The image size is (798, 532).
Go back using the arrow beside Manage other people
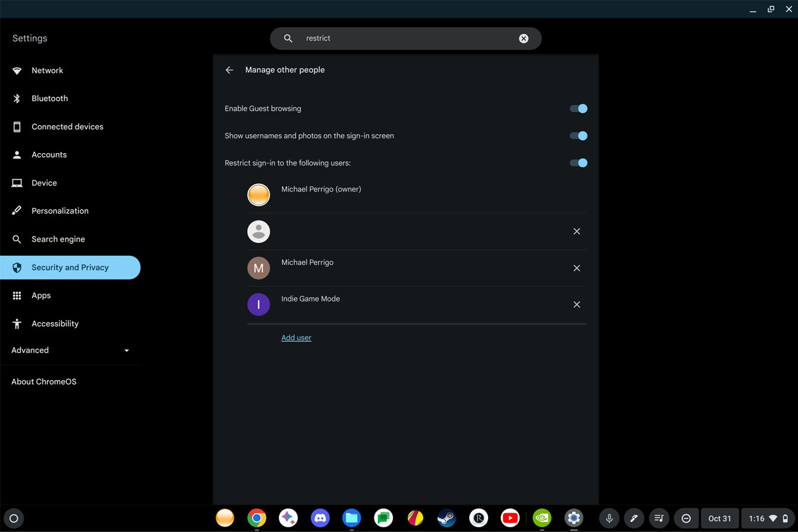pyautogui.click(x=230, y=70)
